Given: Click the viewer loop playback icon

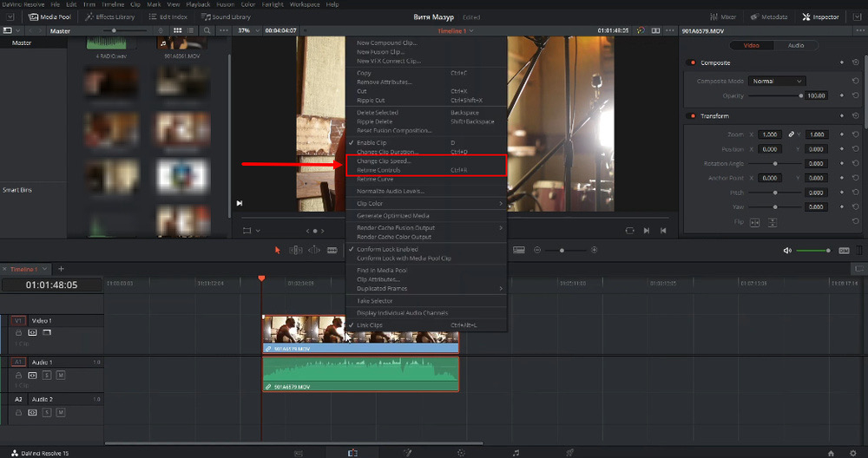Looking at the screenshot, I should (x=629, y=231).
